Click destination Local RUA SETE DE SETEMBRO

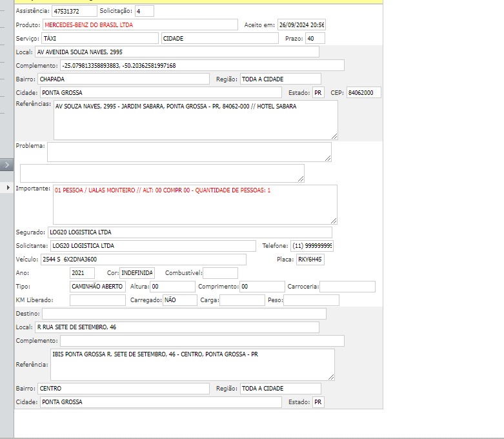pyautogui.click(x=177, y=327)
